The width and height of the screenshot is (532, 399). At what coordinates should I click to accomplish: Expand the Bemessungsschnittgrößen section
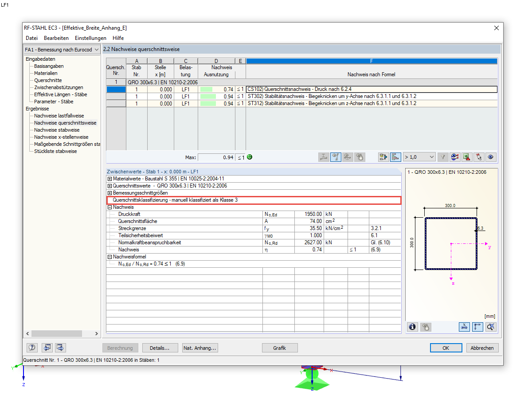[110, 193]
